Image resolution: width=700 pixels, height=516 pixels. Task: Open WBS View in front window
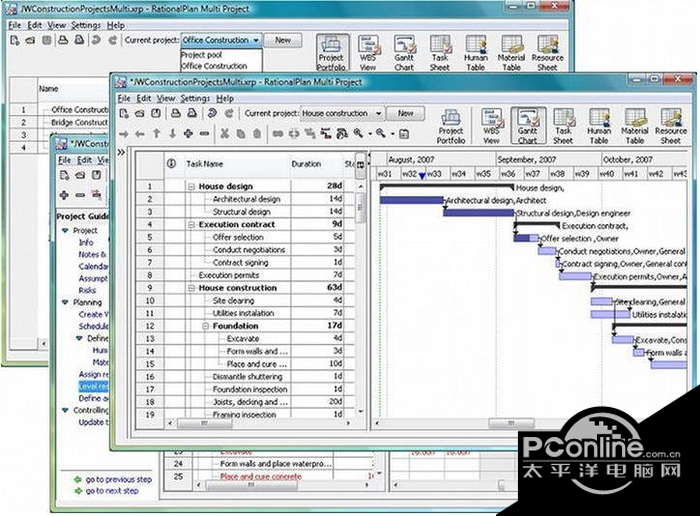(x=491, y=126)
